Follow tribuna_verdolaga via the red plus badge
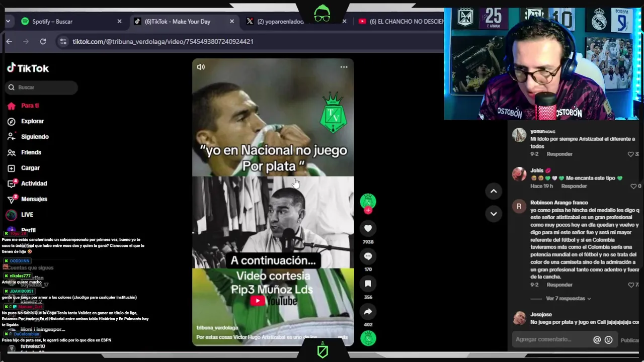 point(368,211)
